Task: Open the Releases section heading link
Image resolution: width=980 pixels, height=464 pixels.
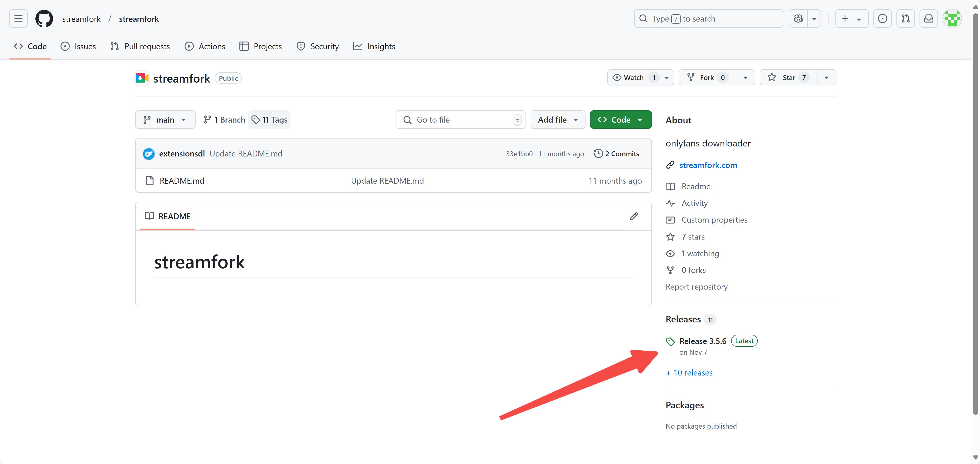Action: pos(683,319)
